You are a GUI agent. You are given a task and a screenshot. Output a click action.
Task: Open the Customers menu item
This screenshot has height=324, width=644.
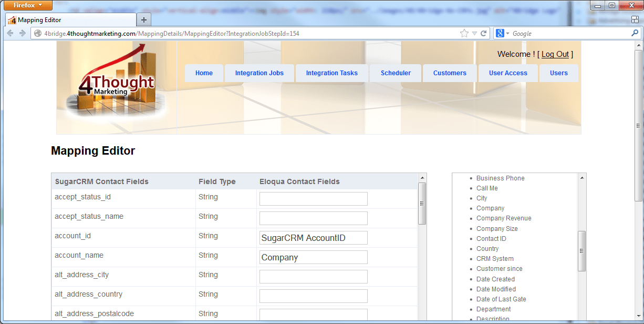coord(450,73)
